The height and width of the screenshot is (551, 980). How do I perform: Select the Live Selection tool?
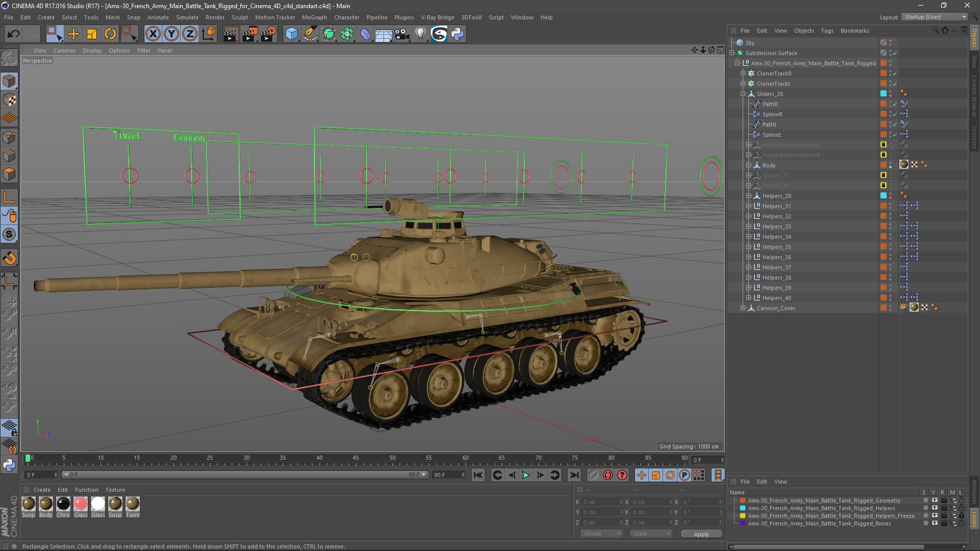tap(55, 34)
